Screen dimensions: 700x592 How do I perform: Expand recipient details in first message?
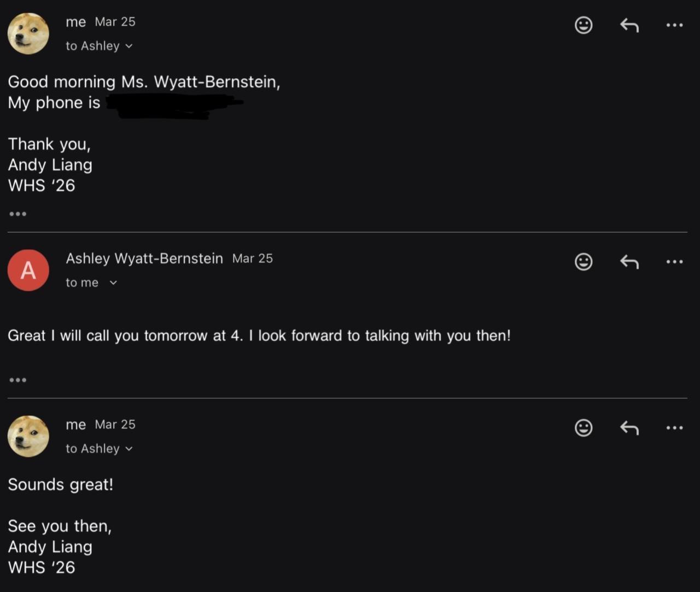(x=129, y=46)
